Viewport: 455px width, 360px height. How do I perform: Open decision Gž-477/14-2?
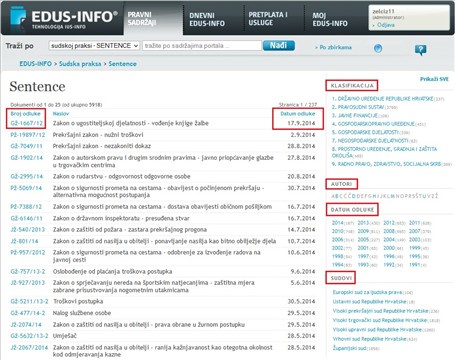point(28,313)
